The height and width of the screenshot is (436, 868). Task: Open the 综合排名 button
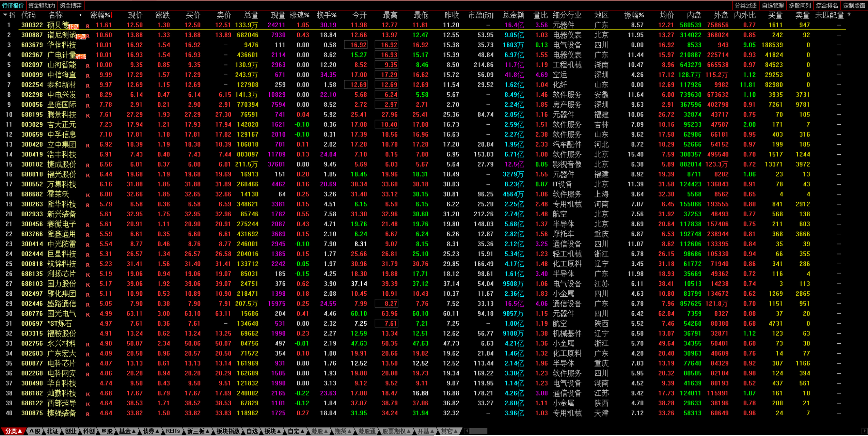pos(827,5)
